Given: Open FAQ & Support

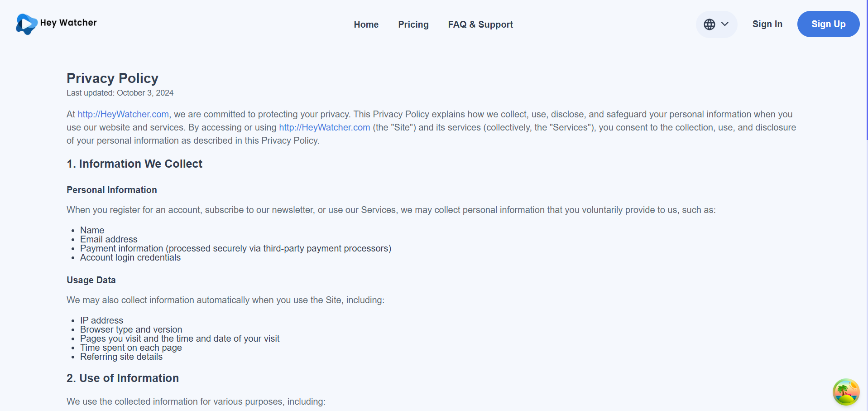Looking at the screenshot, I should point(480,24).
